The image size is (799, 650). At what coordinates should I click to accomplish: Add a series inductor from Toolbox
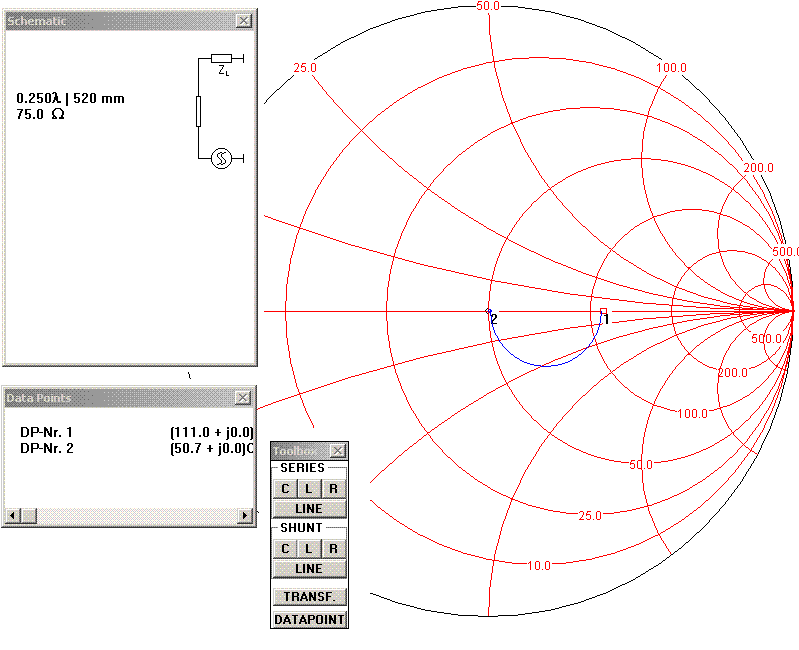pos(309,489)
